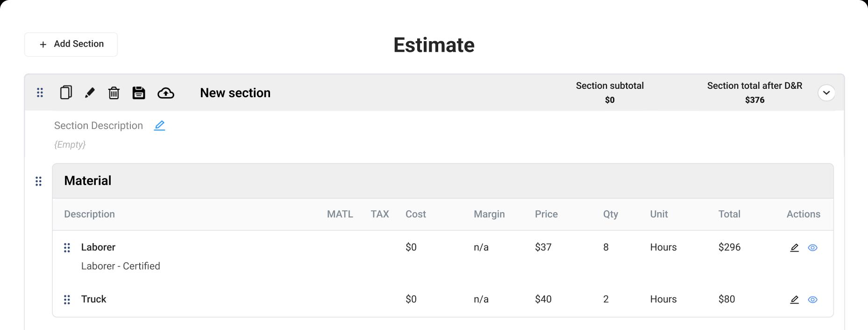Screen dimensions: 868x330
Task: Click the Laborer row drag handle
Action: 67,248
